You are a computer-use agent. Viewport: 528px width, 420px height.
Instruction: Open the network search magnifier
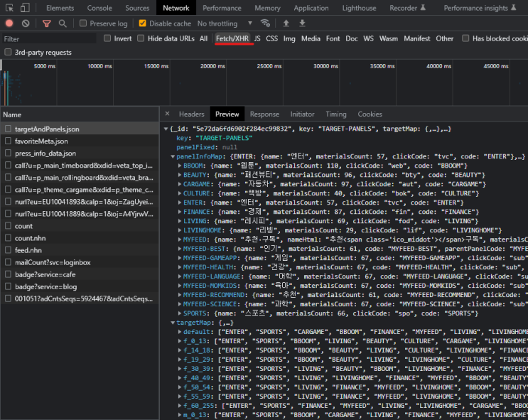(x=63, y=23)
